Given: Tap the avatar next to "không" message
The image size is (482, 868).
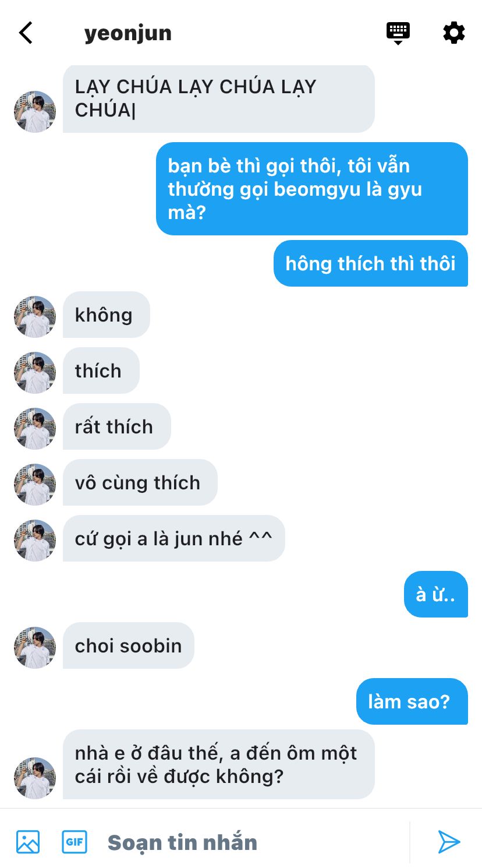Looking at the screenshot, I should click(x=35, y=316).
